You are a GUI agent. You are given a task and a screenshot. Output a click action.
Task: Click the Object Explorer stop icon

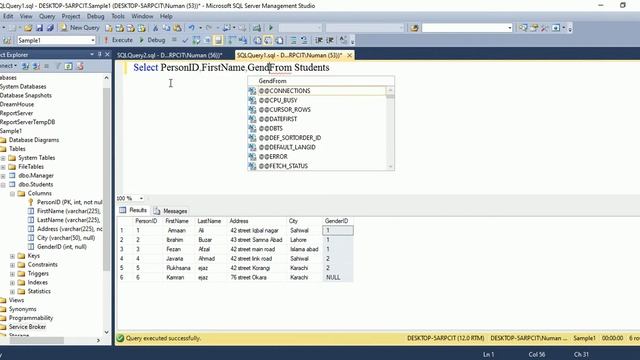(47, 66)
